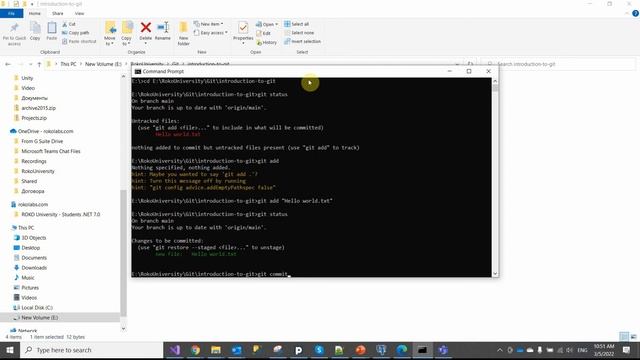Open the Open dropdown in ribbon

pos(267,24)
